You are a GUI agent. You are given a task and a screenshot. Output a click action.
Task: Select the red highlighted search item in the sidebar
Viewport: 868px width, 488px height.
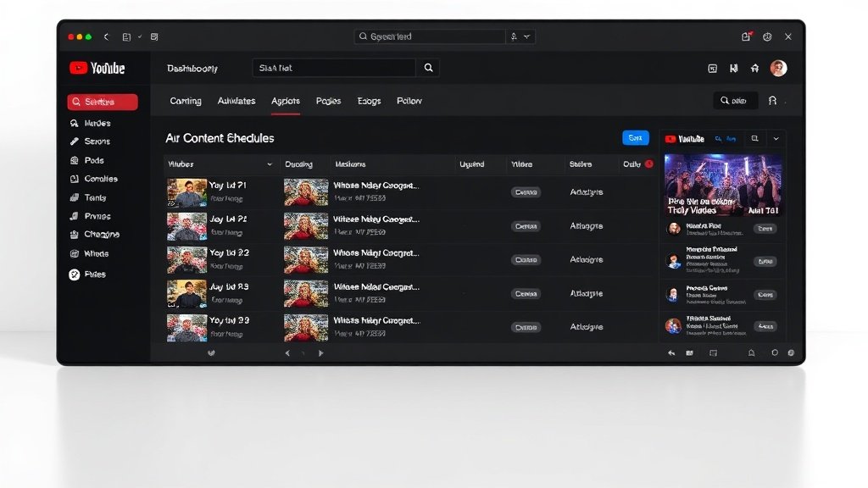103,102
